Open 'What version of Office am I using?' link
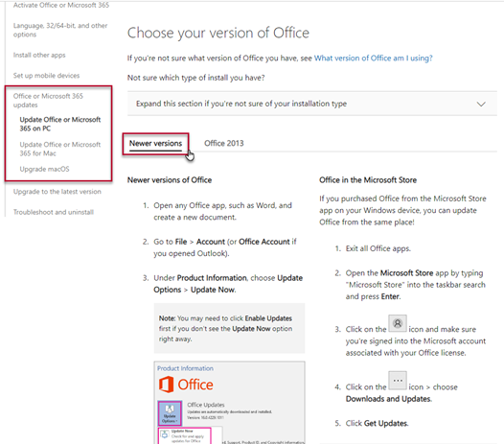The image size is (504, 444). [x=373, y=58]
